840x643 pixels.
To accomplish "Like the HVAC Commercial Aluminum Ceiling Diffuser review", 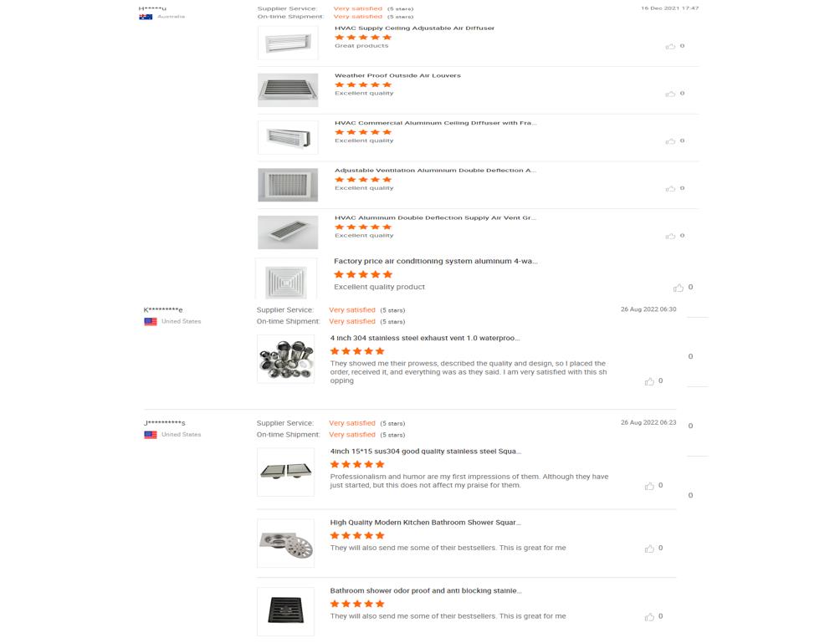I will point(670,141).
